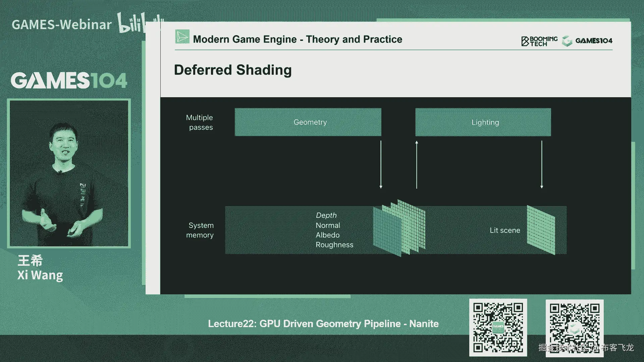
Task: Click the left QR code
Action: pyautogui.click(x=498, y=327)
